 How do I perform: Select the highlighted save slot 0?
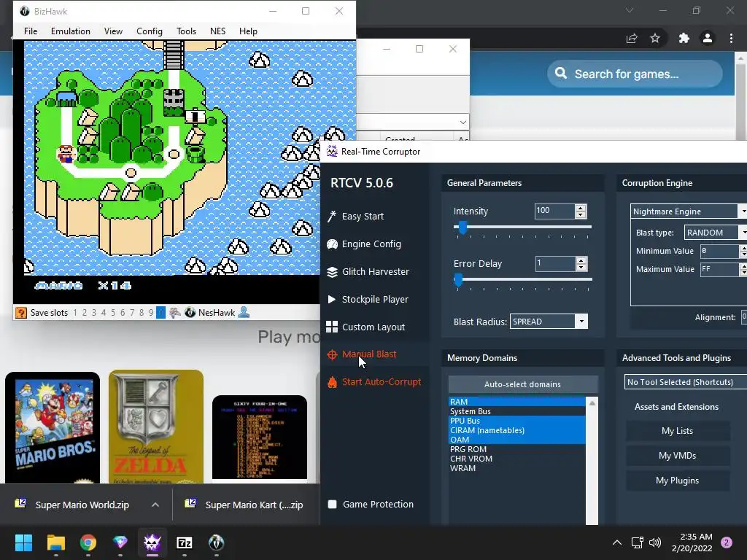click(161, 313)
